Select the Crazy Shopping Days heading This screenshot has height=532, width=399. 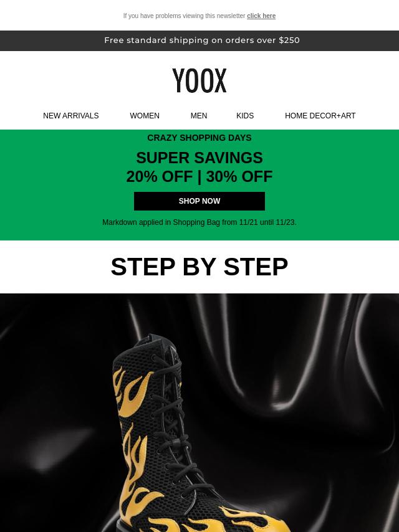199,138
